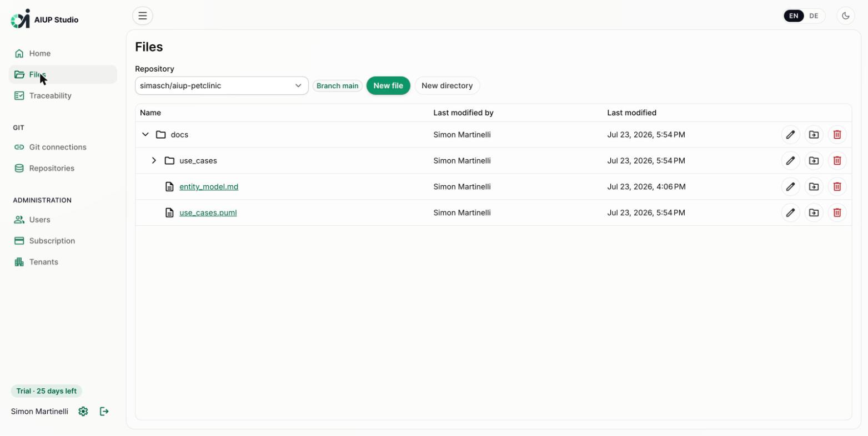The image size is (868, 436).
Task: Click the New file button
Action: (388, 86)
